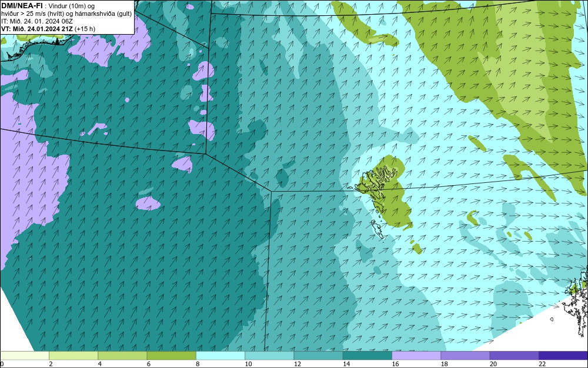
Task: Click the legend scale label '0'
Action: pyautogui.click(x=2, y=364)
